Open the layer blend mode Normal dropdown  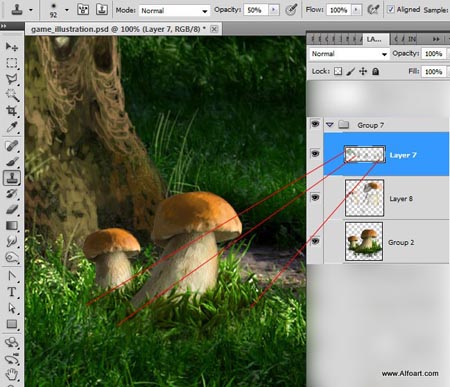[x=349, y=54]
